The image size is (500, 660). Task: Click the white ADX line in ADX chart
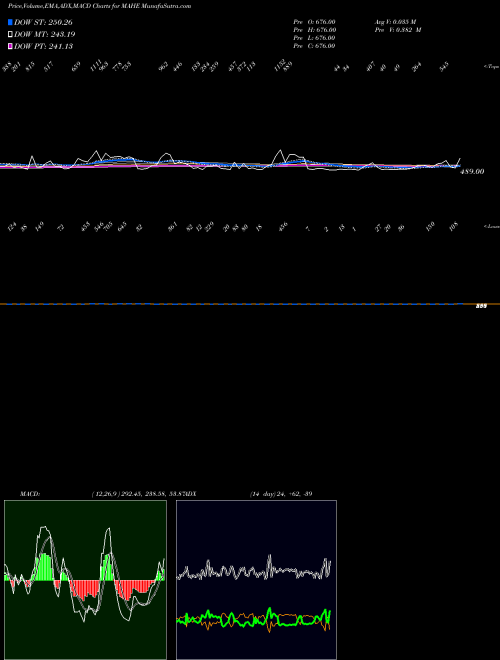pos(254,567)
